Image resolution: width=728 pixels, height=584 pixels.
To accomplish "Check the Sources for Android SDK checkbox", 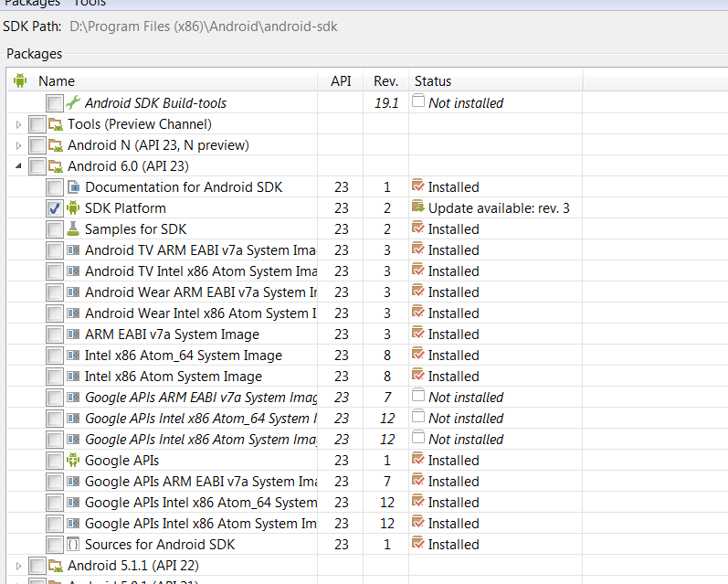I will pos(54,545).
